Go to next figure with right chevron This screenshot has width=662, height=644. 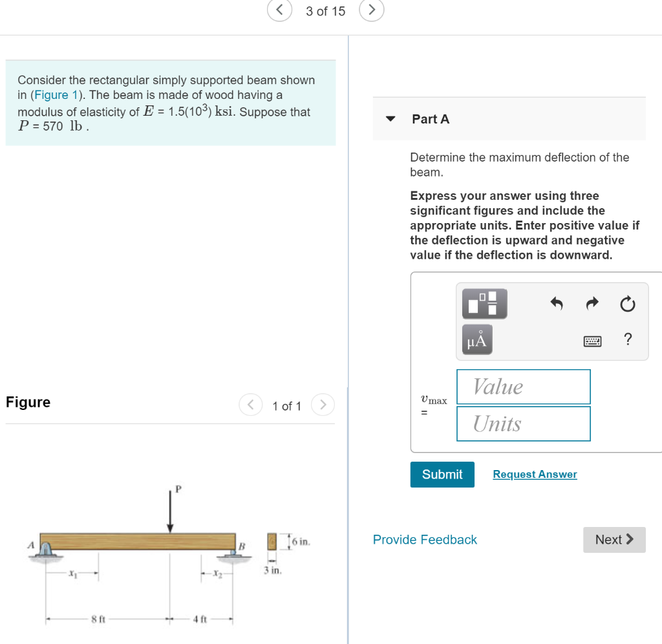(323, 405)
